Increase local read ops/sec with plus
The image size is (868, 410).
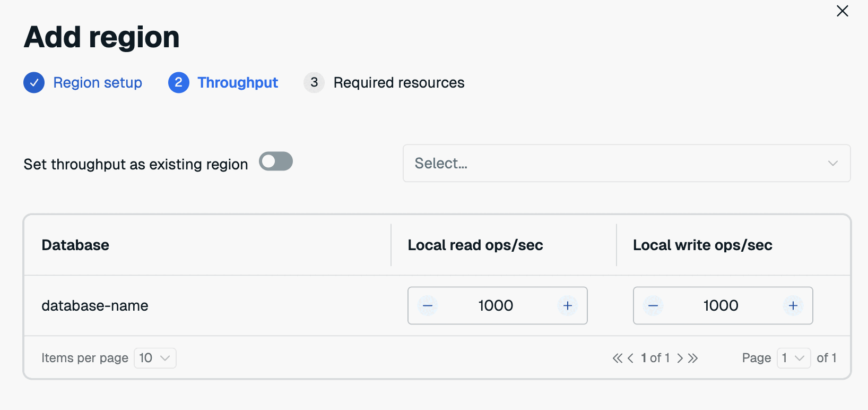point(567,306)
